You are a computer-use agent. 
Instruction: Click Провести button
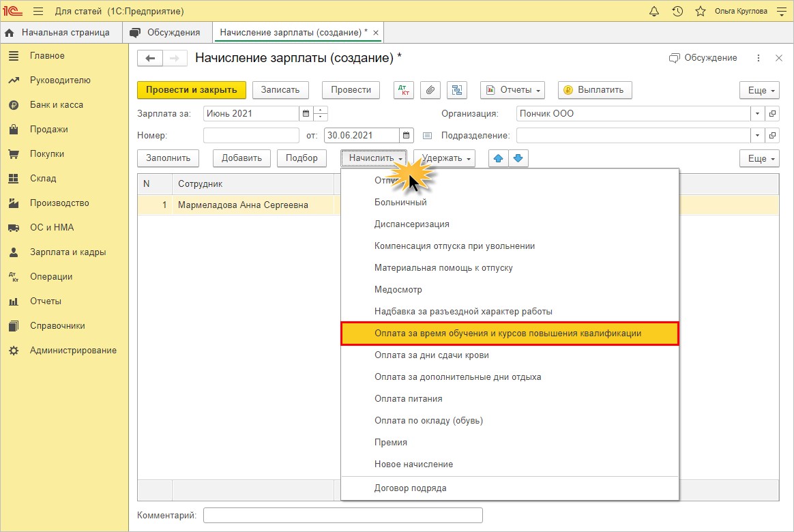[x=351, y=90]
